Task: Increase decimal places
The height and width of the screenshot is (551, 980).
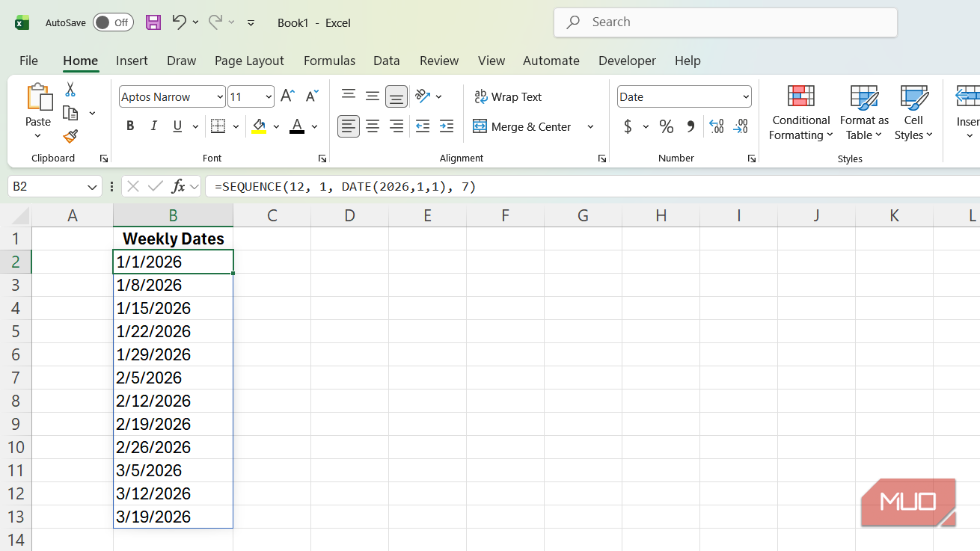Action: pyautogui.click(x=716, y=126)
